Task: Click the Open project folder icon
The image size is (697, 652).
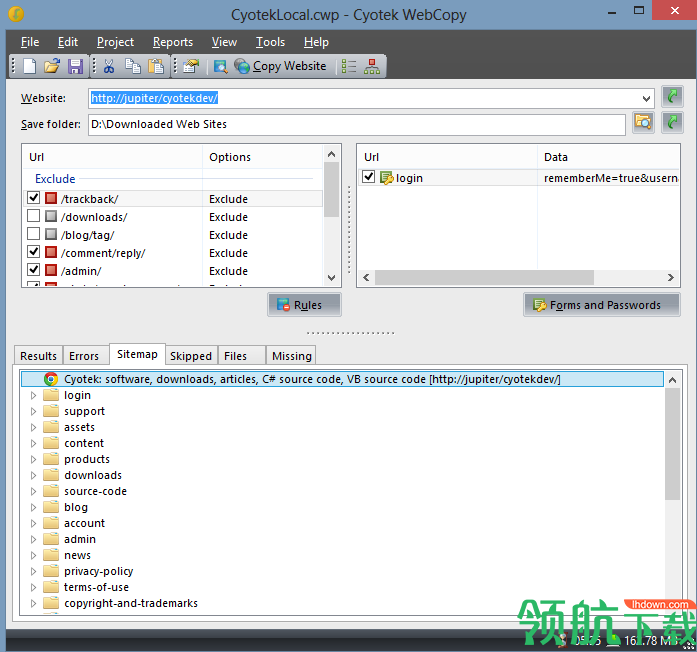Action: [x=52, y=66]
